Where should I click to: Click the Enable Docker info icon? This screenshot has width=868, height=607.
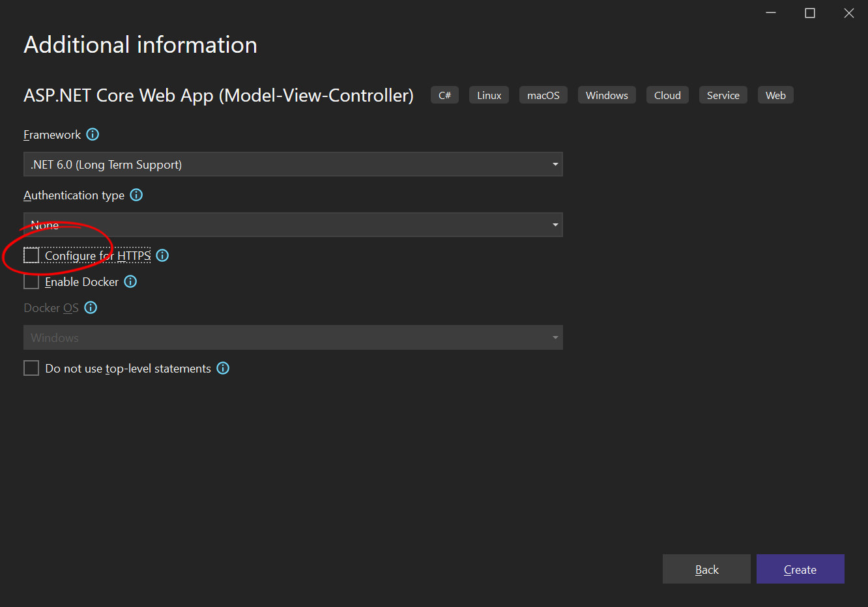(130, 281)
